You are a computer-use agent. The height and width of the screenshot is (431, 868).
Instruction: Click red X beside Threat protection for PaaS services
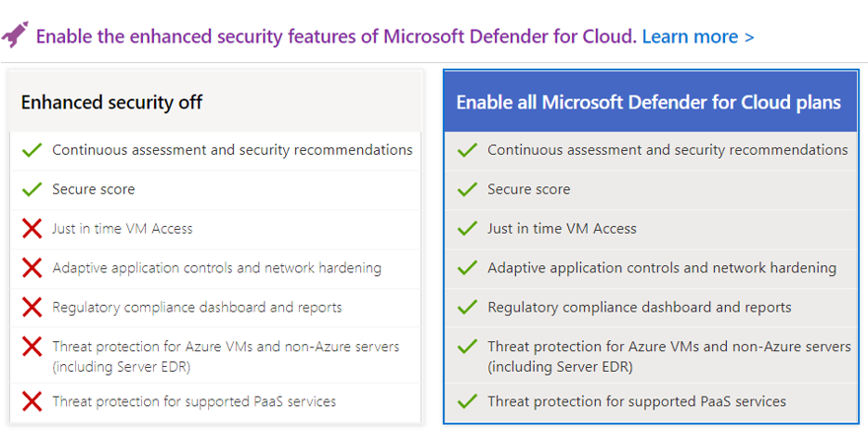point(33,401)
